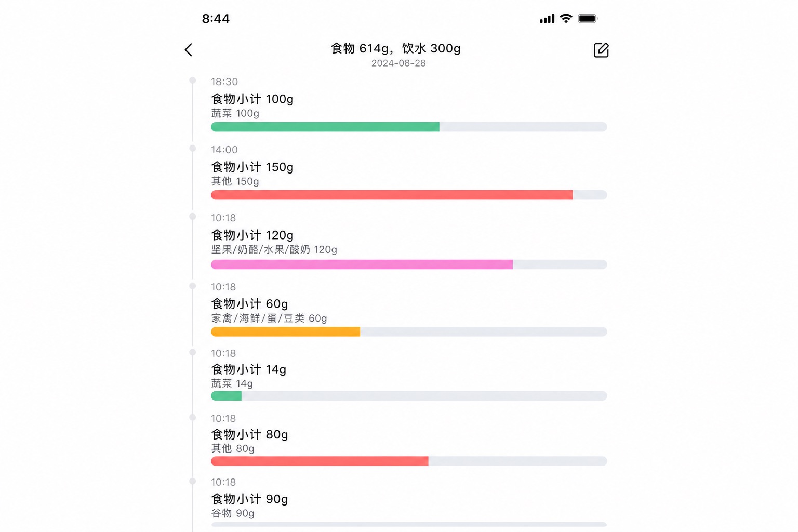Click the green 蔬菜 100g progress bar
The width and height of the screenshot is (798, 532).
click(409, 127)
